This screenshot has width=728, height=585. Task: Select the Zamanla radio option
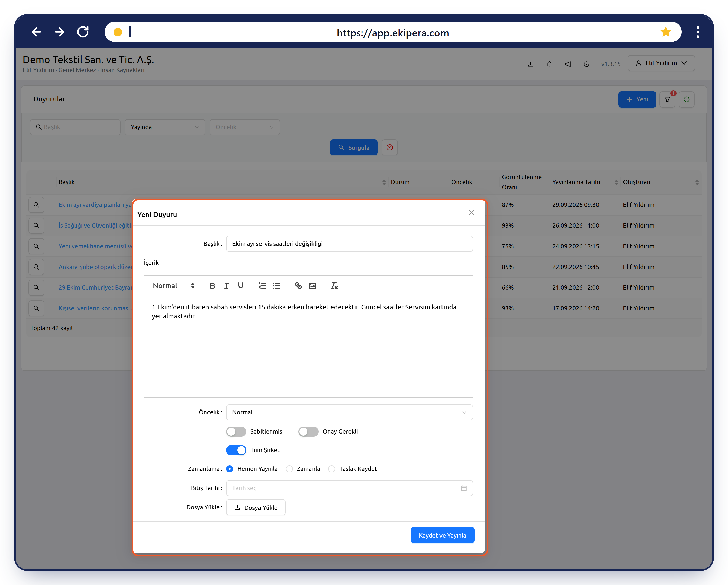(289, 469)
